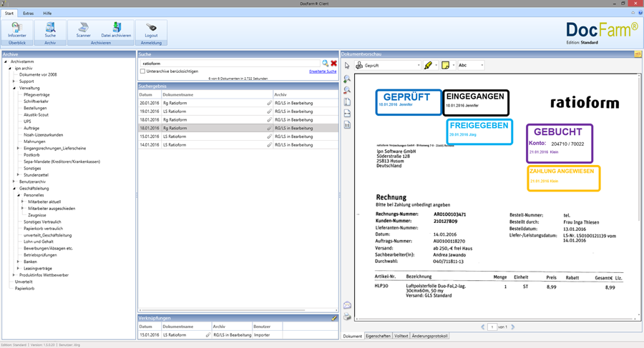
Task: Select the Mitarbeiter aktuell folder
Action: click(44, 202)
